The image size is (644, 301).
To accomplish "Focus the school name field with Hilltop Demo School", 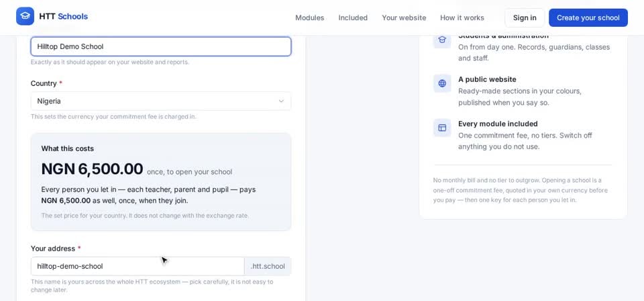I will pyautogui.click(x=161, y=46).
